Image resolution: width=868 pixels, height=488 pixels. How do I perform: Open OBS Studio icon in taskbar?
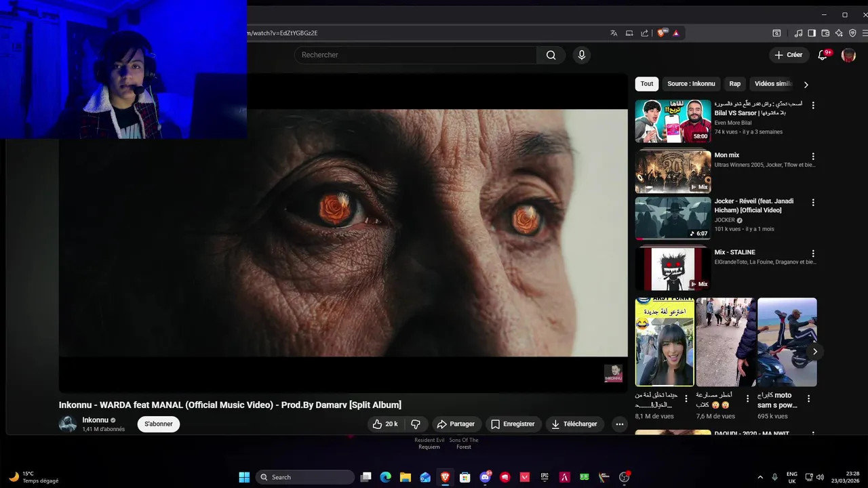[624, 477]
